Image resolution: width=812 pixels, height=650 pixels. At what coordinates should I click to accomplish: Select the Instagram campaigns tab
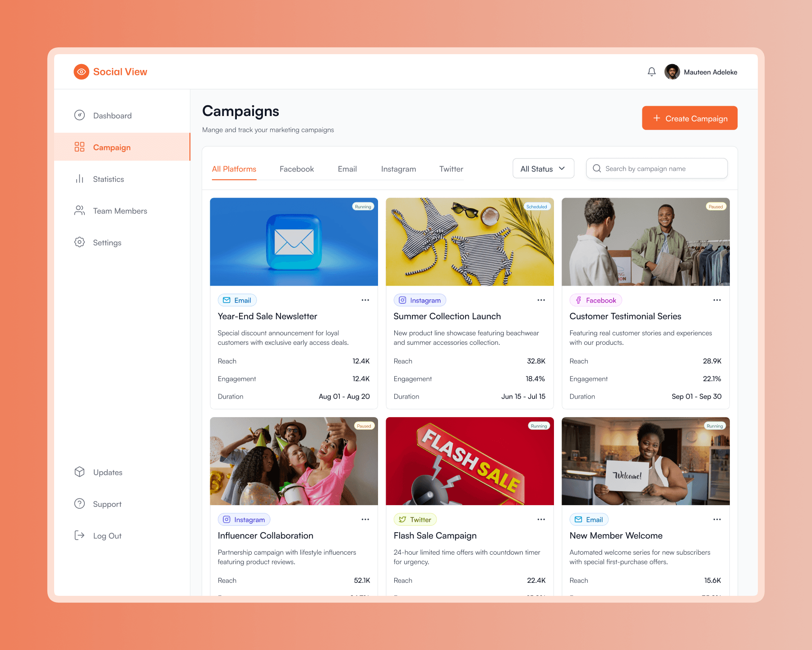[398, 169]
